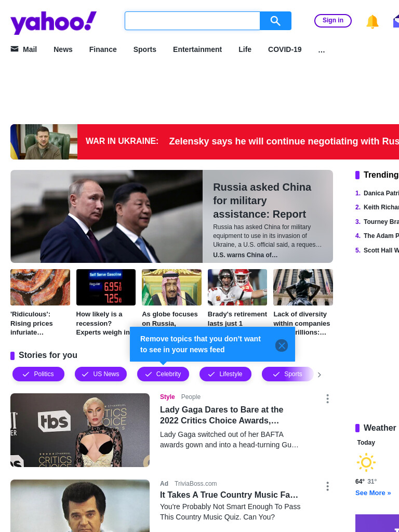Click the country singer ad photo

pyautogui.click(x=80, y=506)
